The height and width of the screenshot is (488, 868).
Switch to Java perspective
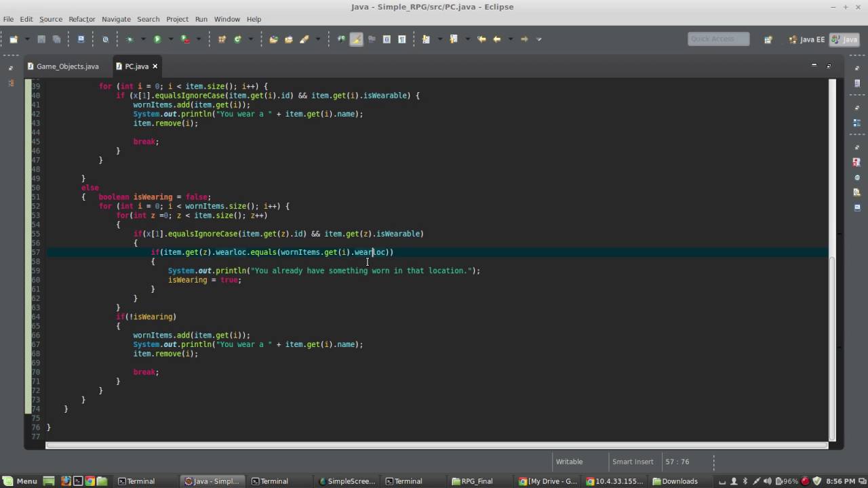coord(844,39)
